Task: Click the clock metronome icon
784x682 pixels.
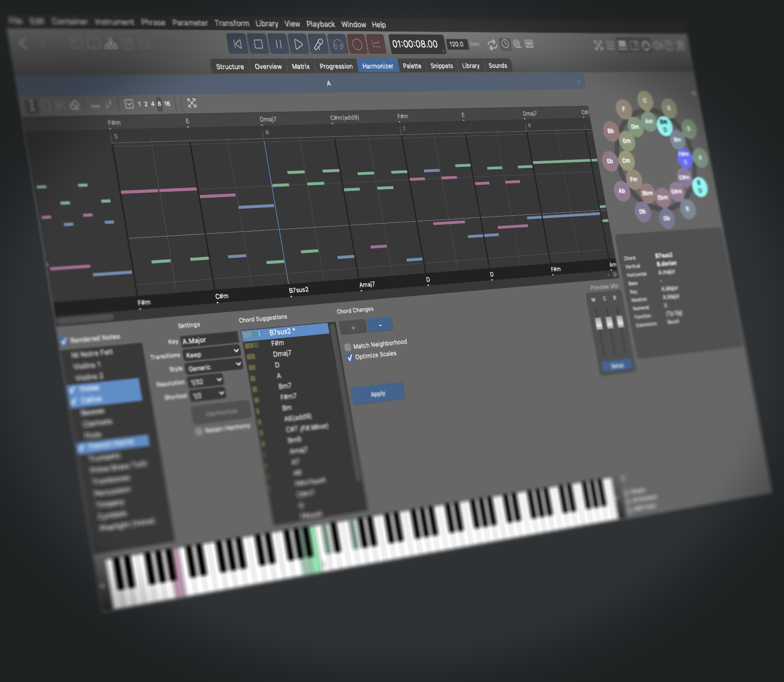Action: 505,44
